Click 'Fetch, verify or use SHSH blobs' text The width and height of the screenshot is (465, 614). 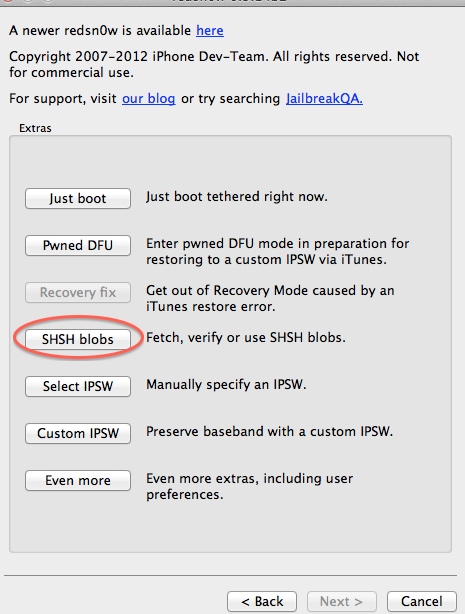tap(246, 338)
